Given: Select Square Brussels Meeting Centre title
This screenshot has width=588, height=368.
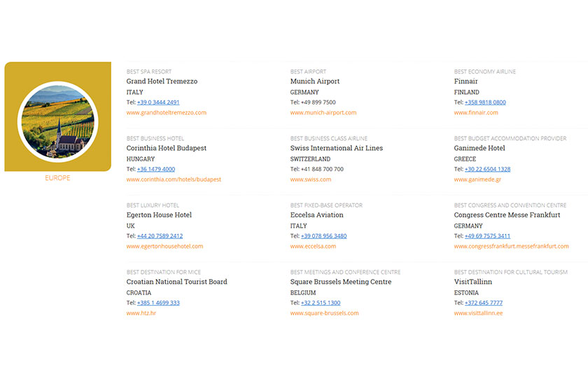Looking at the screenshot, I should click(x=340, y=282).
